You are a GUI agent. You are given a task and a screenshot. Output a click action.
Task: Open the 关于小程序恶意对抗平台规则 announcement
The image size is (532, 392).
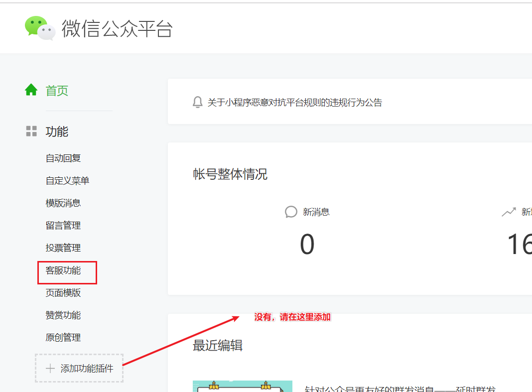pyautogui.click(x=294, y=102)
